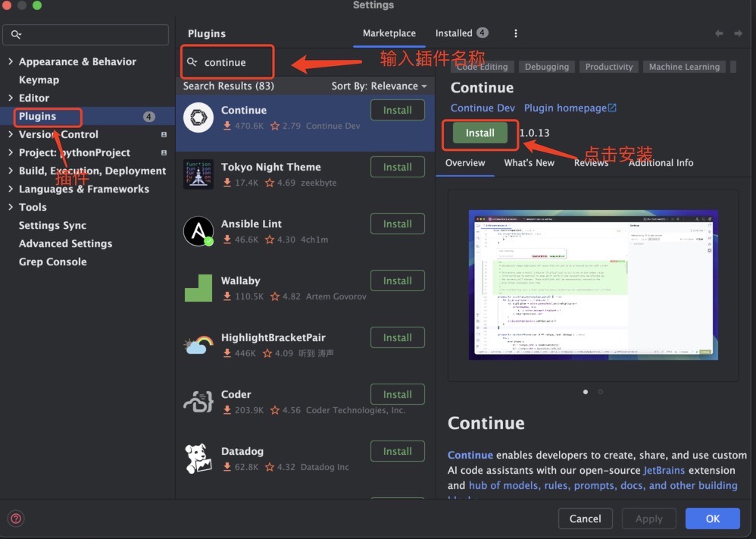This screenshot has height=539, width=756.
Task: Open the Sort By: Relevance dropdown
Action: pos(379,86)
